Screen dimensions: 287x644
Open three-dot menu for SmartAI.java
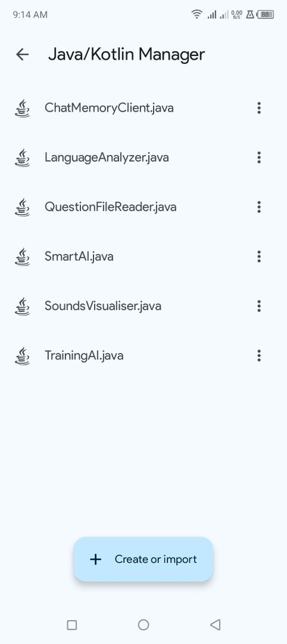tap(258, 256)
